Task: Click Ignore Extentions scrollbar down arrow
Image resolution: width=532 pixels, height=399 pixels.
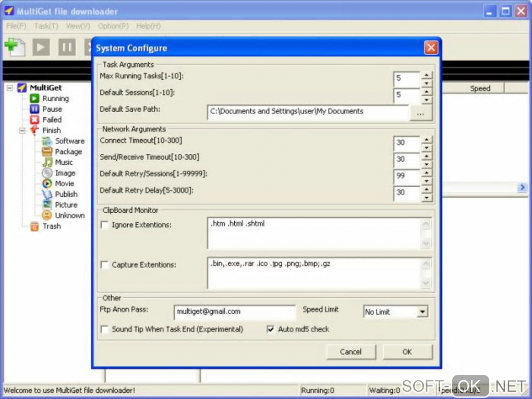Action: tap(426, 244)
